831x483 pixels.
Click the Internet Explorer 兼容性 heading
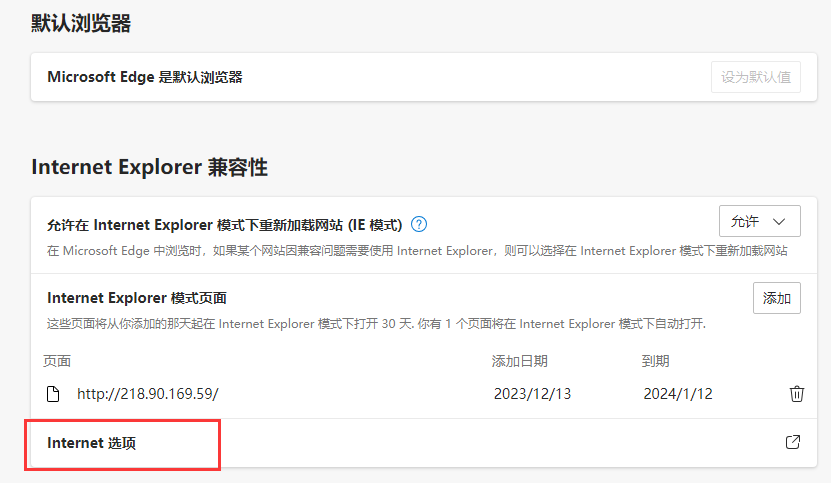pos(149,167)
